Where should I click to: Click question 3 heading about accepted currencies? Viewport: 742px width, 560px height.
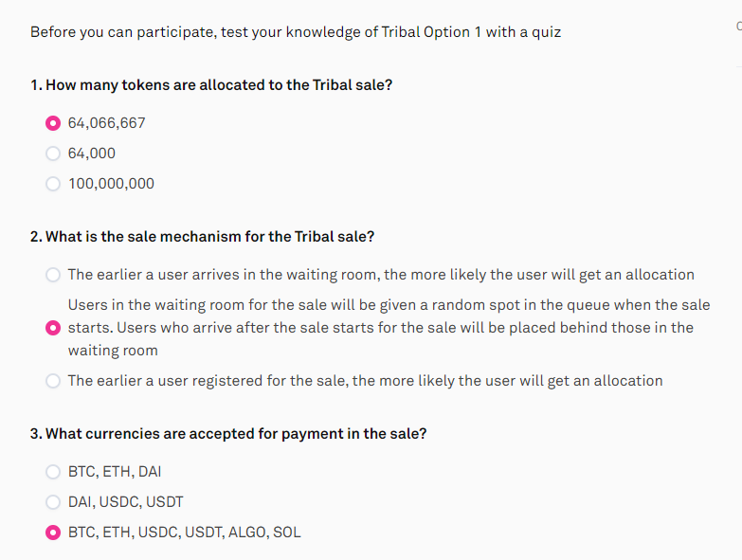[x=228, y=434]
